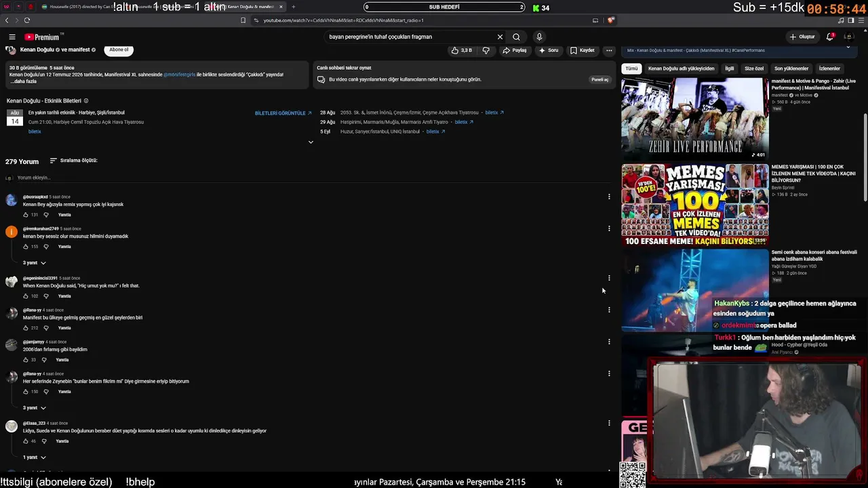Open biletix link for 5 Eyl event
868x488 pixels.
click(435, 131)
